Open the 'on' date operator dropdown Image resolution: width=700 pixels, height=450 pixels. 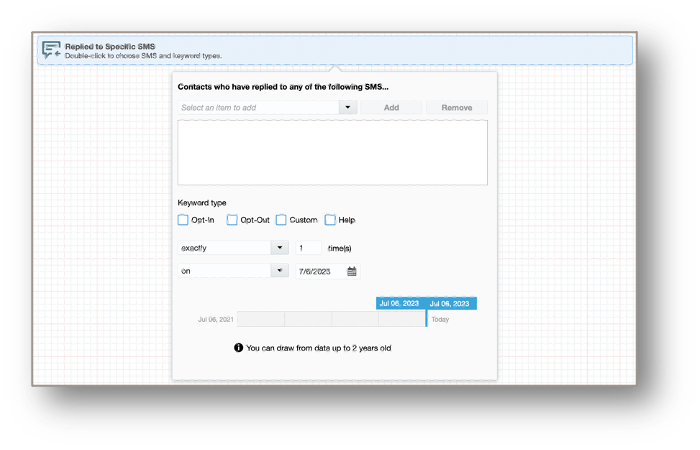click(x=280, y=271)
